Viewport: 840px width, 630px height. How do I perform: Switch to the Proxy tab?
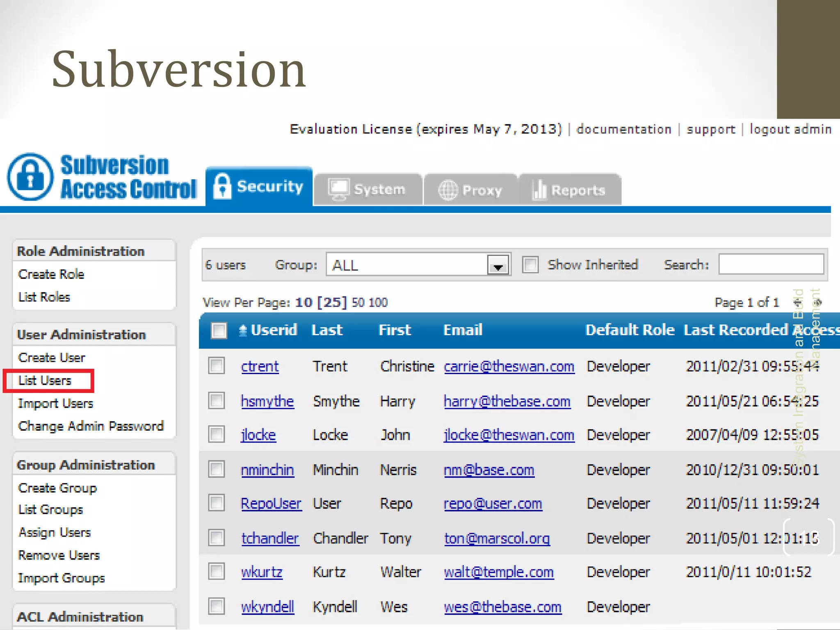pos(471,189)
